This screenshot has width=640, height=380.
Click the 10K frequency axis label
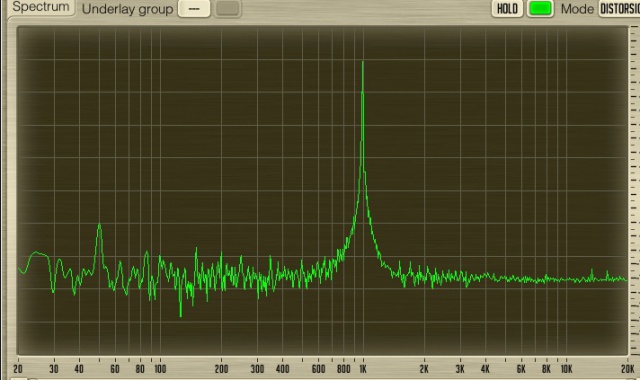pyautogui.click(x=567, y=369)
